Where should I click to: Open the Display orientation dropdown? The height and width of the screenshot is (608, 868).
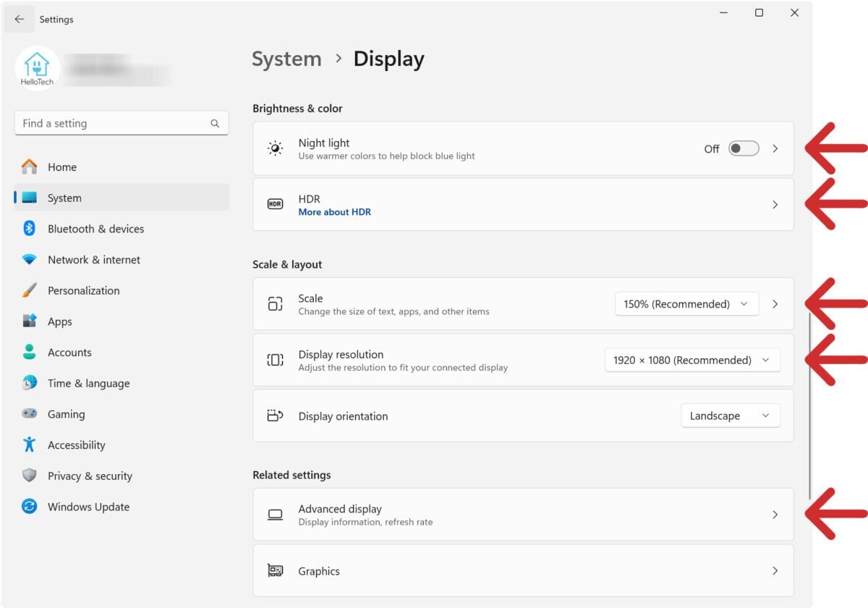coord(730,416)
